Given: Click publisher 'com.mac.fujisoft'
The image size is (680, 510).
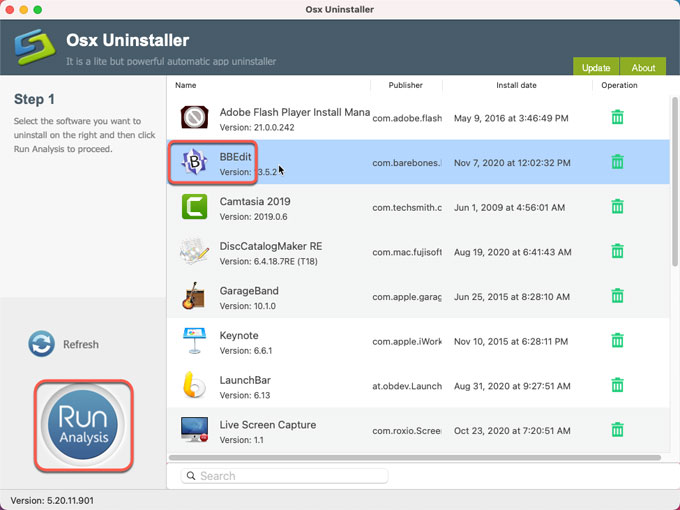Looking at the screenshot, I should [x=407, y=252].
